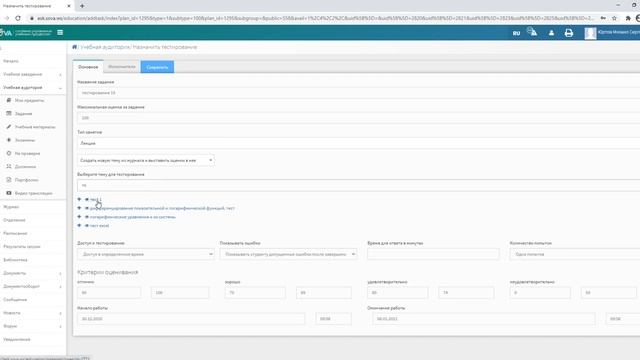The width and height of the screenshot is (640, 360).
Task: Focus the «Максимальная оценка за задание» field
Action: pyautogui.click(x=358, y=118)
